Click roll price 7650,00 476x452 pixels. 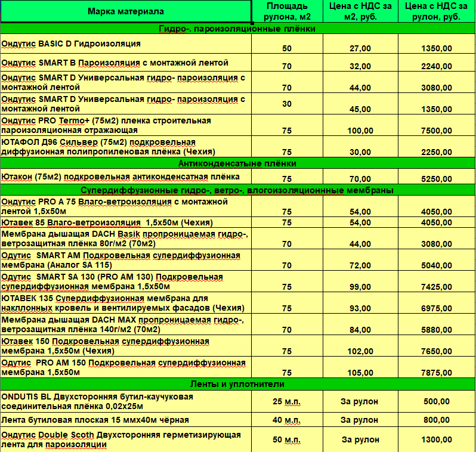tap(437, 351)
